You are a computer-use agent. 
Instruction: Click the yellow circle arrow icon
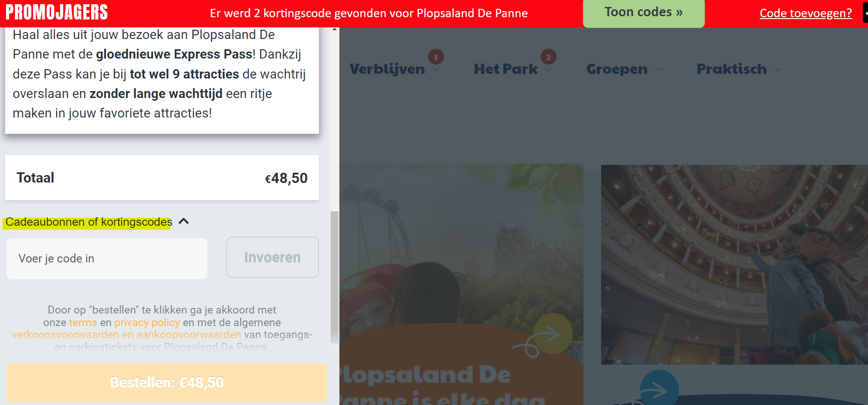click(x=553, y=333)
